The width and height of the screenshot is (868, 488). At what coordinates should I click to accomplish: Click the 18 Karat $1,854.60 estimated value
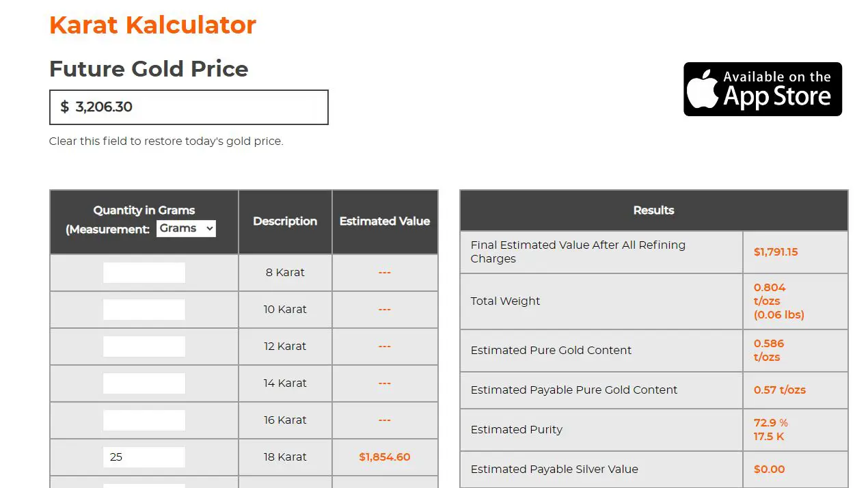pos(384,457)
